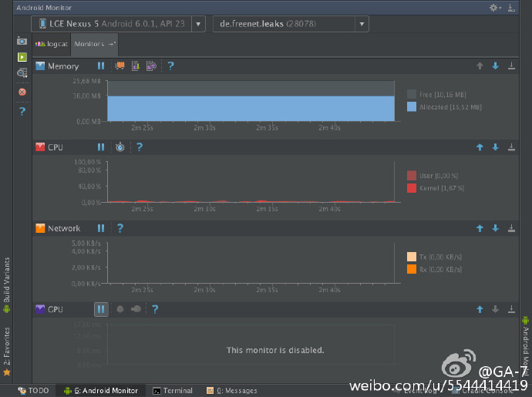
Task: Expand the device selector arrow
Action: 198,24
